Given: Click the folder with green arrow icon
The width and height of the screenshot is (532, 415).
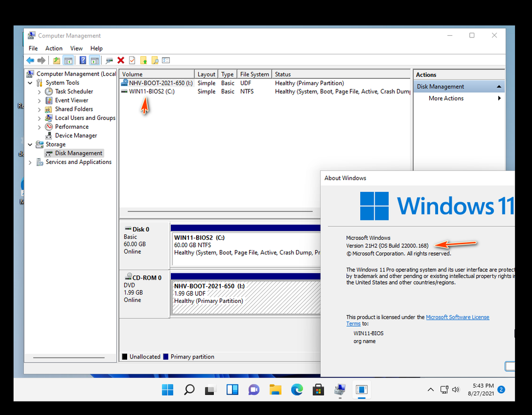Looking at the screenshot, I should coord(144,60).
